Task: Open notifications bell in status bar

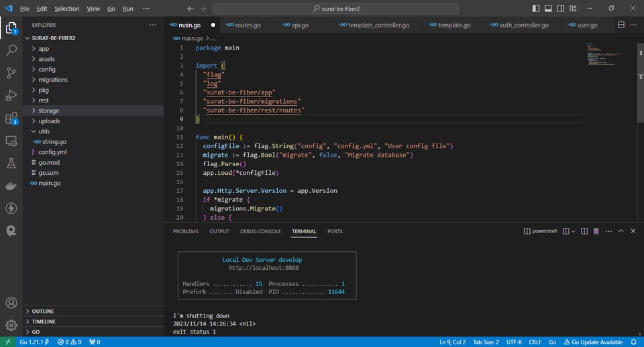Action: point(634,342)
